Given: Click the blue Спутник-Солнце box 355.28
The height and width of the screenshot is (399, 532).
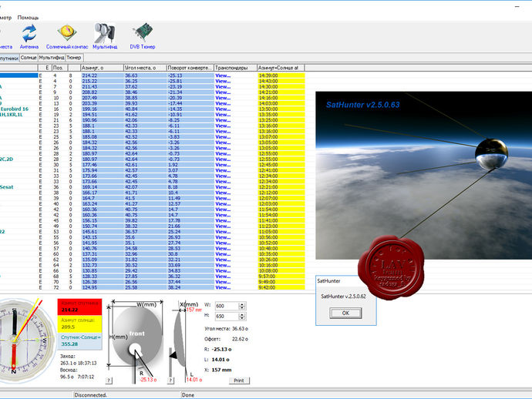Looking at the screenshot, I should (79, 341).
